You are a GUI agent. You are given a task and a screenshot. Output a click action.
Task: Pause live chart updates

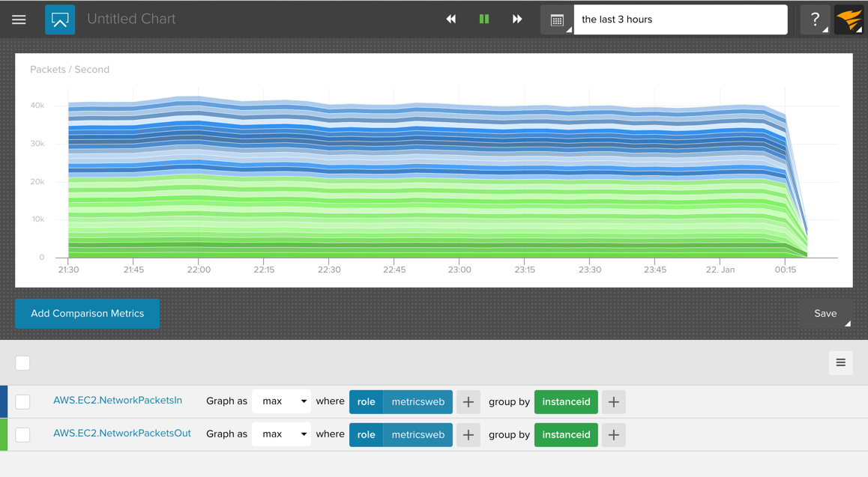pyautogui.click(x=484, y=19)
